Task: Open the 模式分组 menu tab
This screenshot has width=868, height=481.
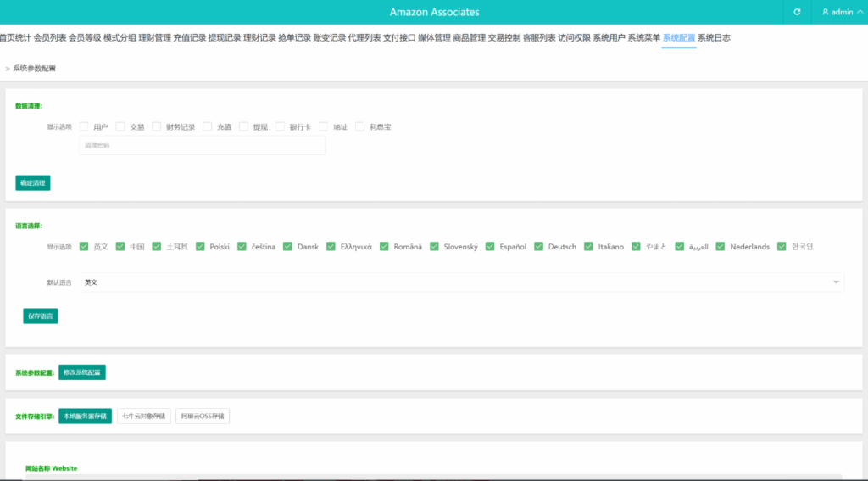Action: (120, 37)
